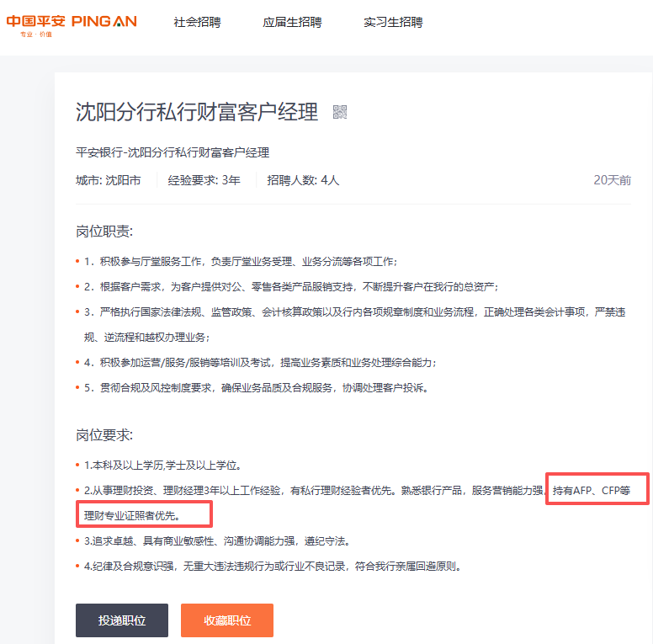Click the 经验要求: 3年 label
653x644 pixels.
click(204, 180)
